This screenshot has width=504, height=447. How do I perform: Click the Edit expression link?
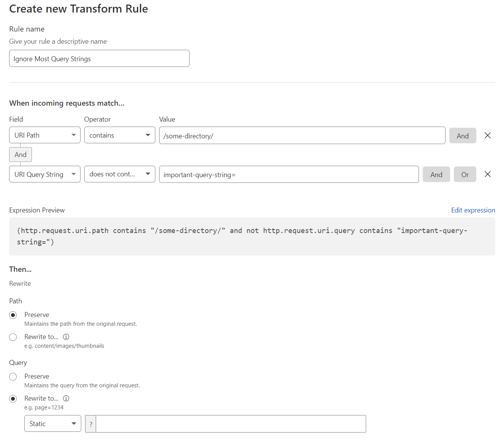click(x=473, y=210)
